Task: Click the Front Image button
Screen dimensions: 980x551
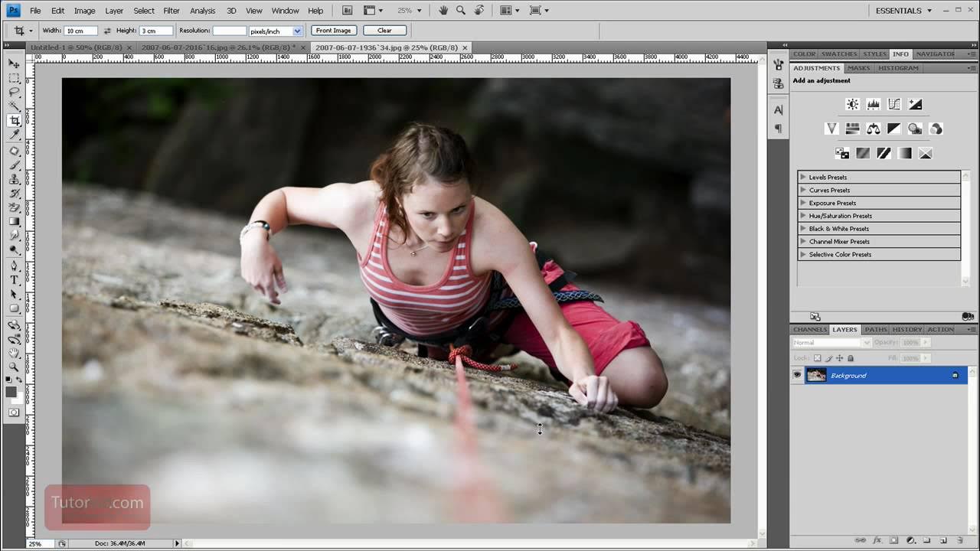Action: click(x=333, y=31)
